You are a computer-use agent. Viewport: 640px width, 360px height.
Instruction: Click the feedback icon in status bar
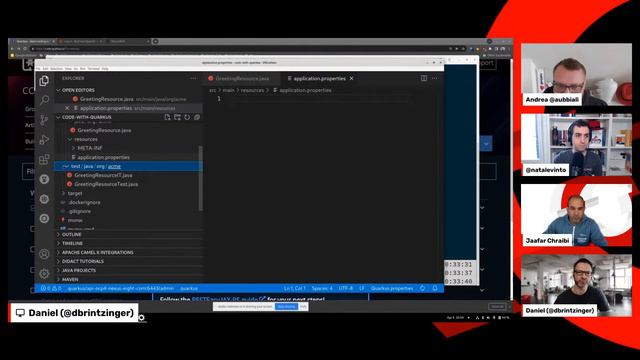[x=423, y=288]
